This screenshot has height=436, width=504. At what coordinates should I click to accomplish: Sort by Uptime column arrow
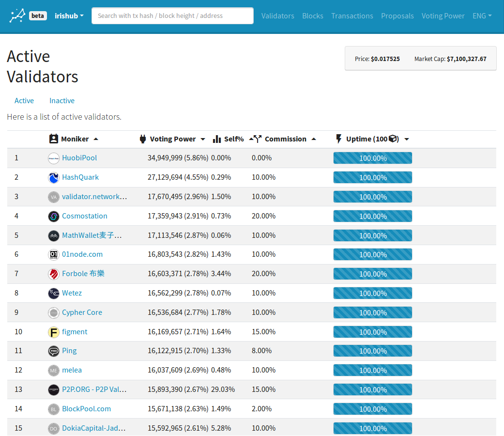click(407, 139)
